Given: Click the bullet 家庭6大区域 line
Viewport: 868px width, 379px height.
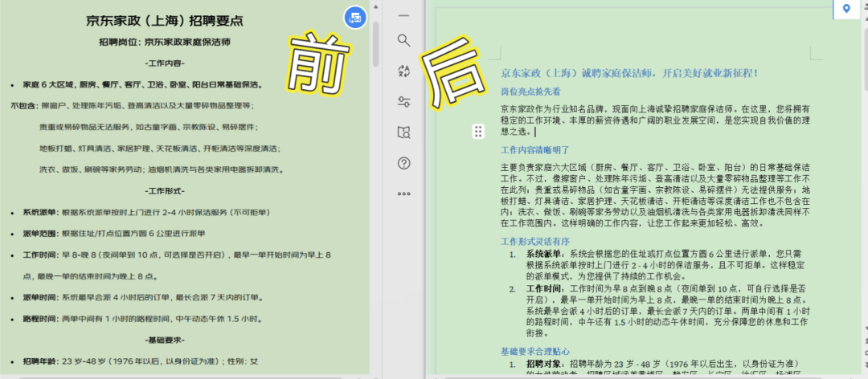Looking at the screenshot, I should [x=142, y=84].
